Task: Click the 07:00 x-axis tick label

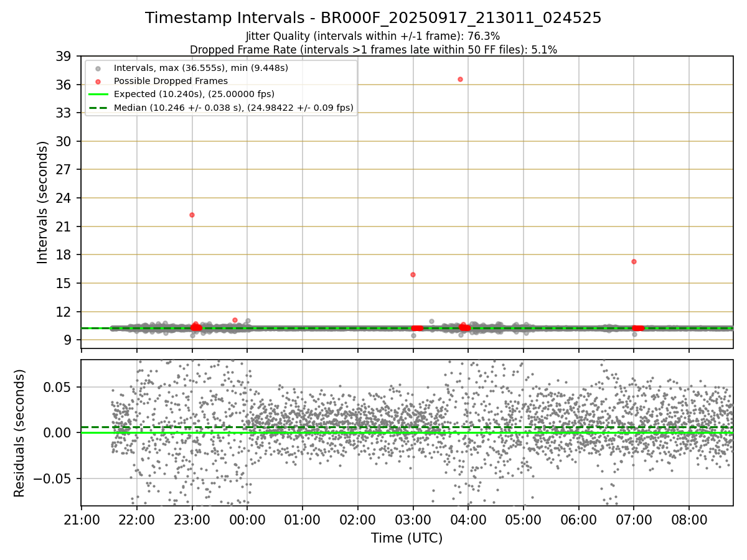Action: click(x=634, y=520)
